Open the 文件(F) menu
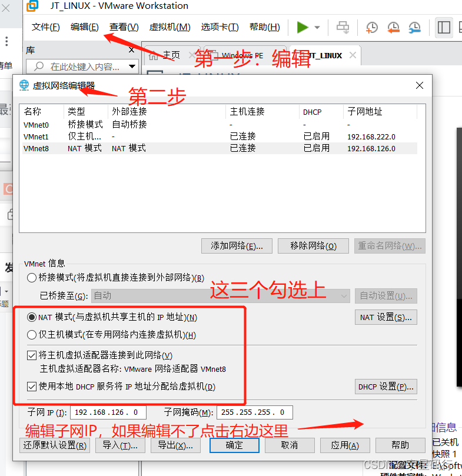 tap(45, 27)
